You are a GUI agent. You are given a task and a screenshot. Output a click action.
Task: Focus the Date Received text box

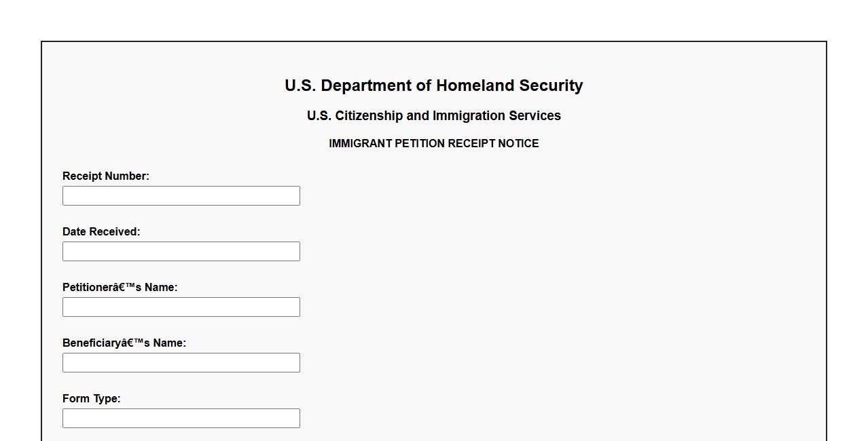(x=181, y=252)
